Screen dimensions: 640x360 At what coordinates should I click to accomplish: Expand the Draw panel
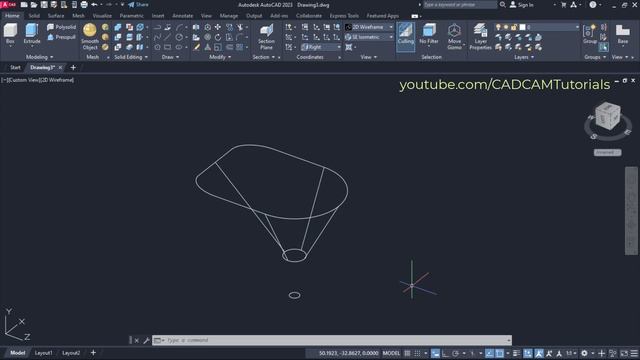[171, 57]
